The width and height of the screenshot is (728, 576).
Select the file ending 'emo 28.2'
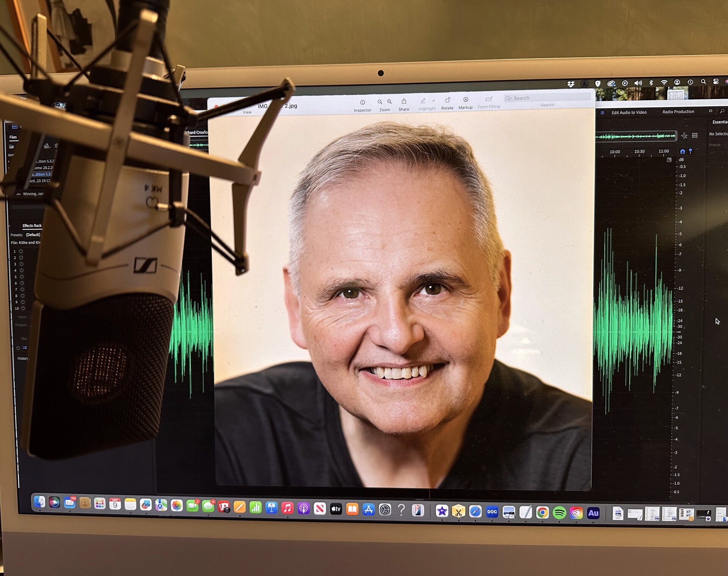coord(43,168)
